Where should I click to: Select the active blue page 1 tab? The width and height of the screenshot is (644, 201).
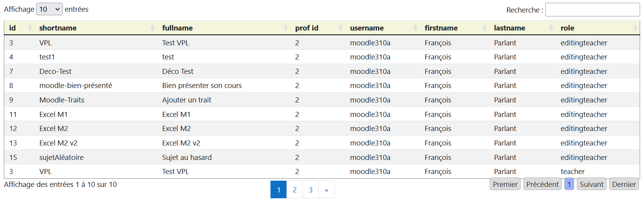(x=279, y=190)
